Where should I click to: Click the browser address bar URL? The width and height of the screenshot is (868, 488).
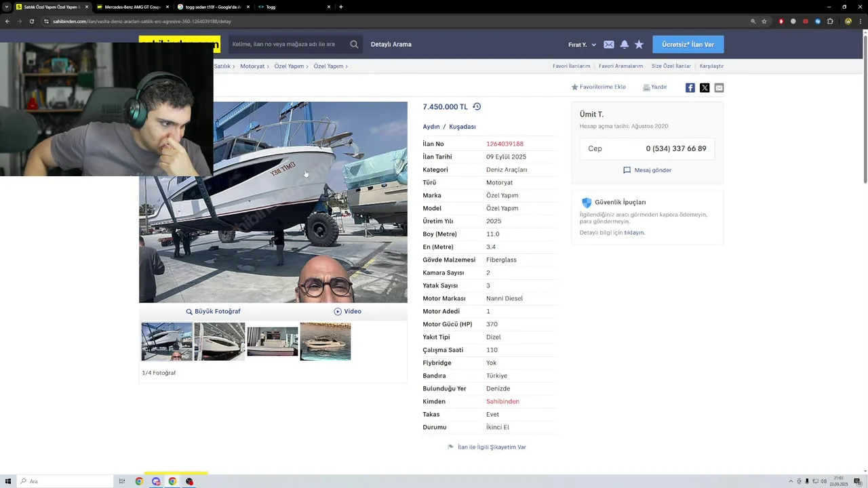(142, 21)
